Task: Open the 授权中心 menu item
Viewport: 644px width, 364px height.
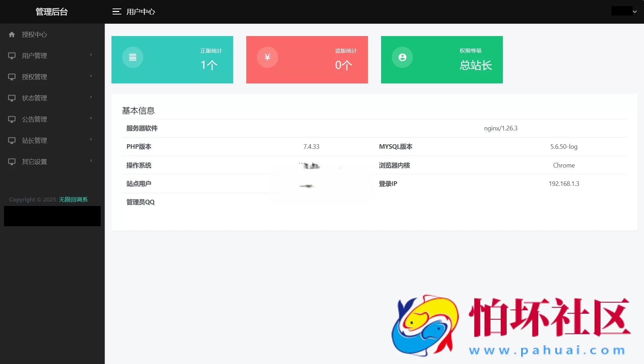Action: pos(34,34)
